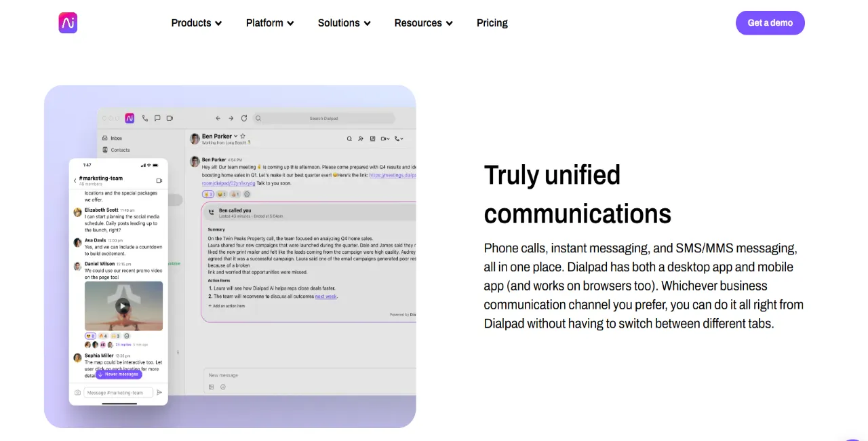
Task: Open the video call dropdown in conversation header
Action: (x=385, y=138)
